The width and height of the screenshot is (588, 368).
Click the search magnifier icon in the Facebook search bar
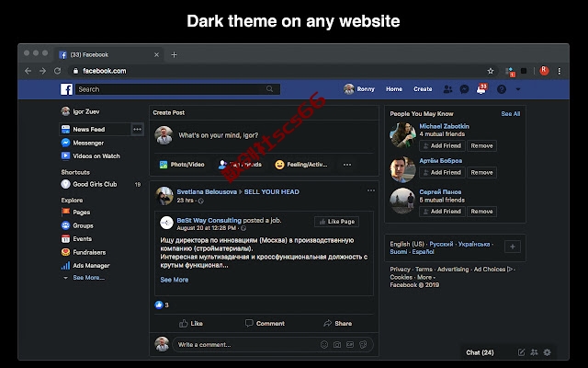(269, 89)
